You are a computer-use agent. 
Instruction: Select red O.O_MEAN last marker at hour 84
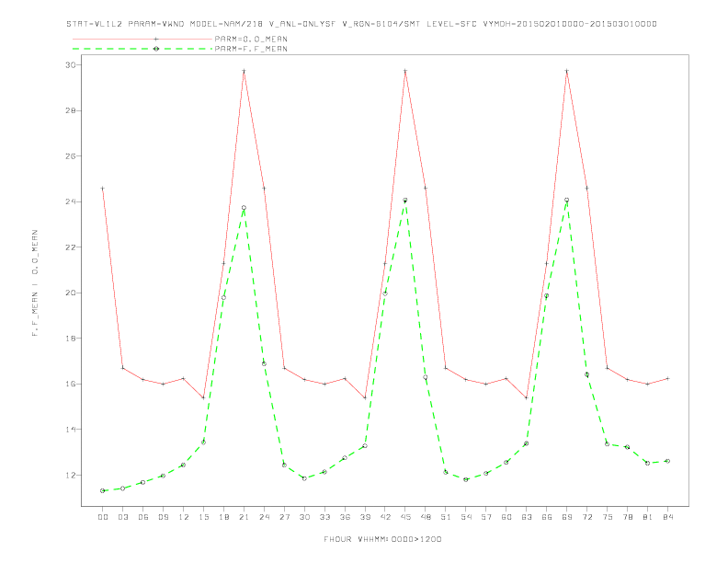[x=667, y=379]
